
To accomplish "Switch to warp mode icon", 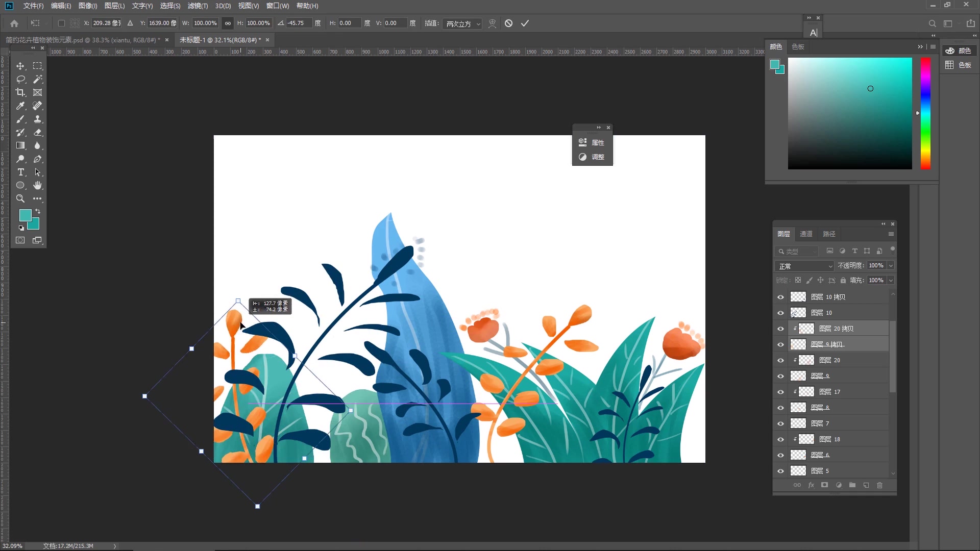I will [492, 23].
